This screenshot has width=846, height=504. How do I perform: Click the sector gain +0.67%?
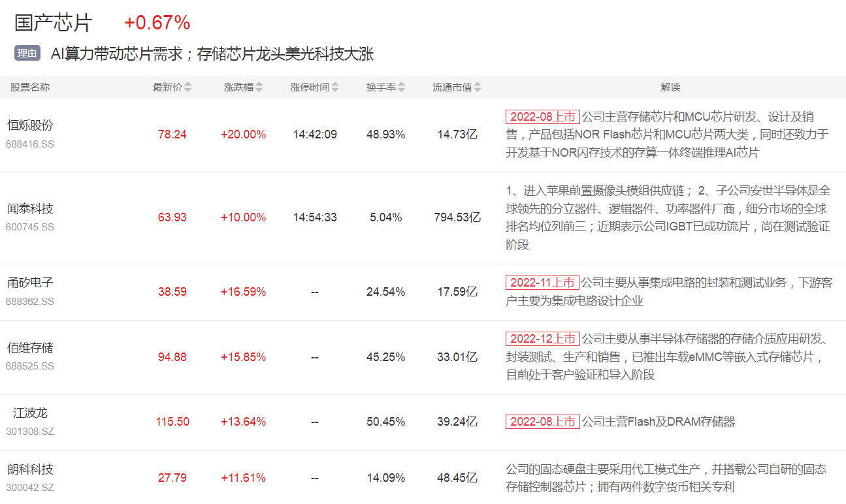157,23
